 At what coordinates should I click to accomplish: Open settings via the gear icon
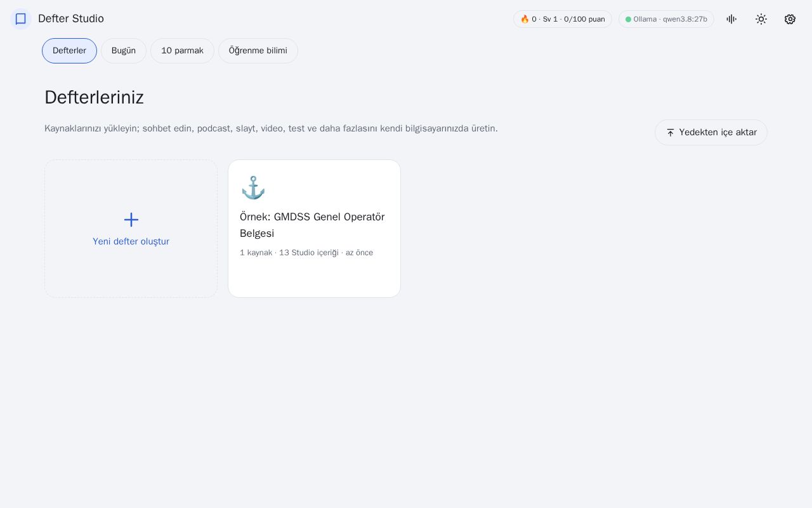790,19
